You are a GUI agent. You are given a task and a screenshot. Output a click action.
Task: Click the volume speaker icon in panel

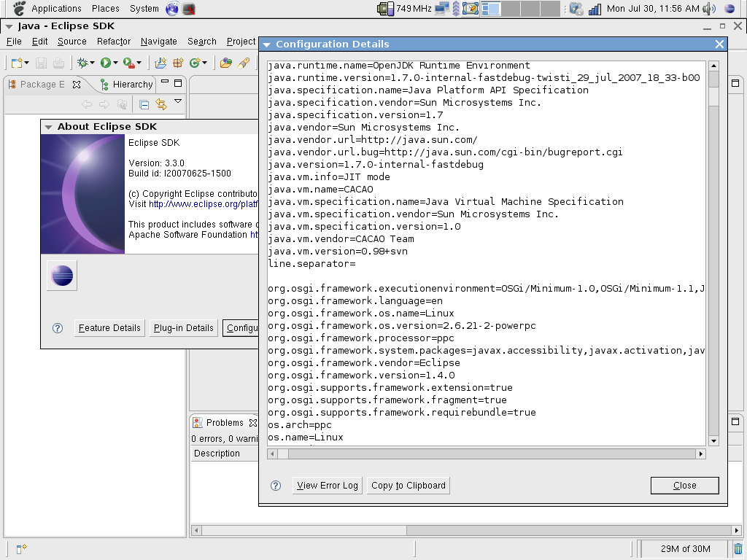click(709, 9)
